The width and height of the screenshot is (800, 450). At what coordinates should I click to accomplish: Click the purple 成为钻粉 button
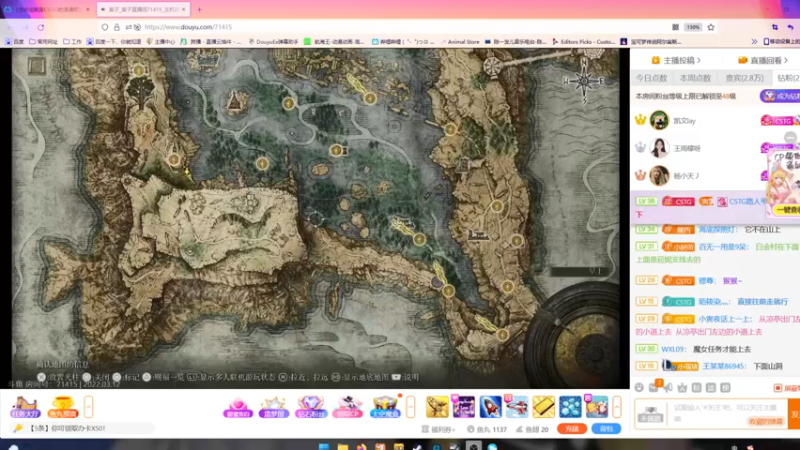coord(780,96)
